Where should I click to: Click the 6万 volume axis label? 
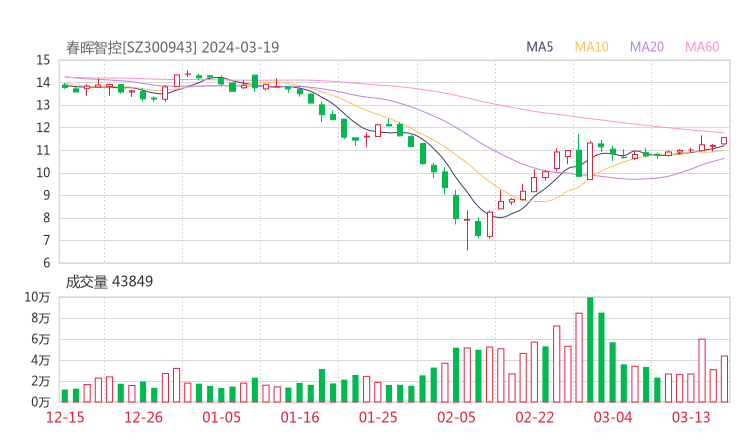pyautogui.click(x=41, y=339)
